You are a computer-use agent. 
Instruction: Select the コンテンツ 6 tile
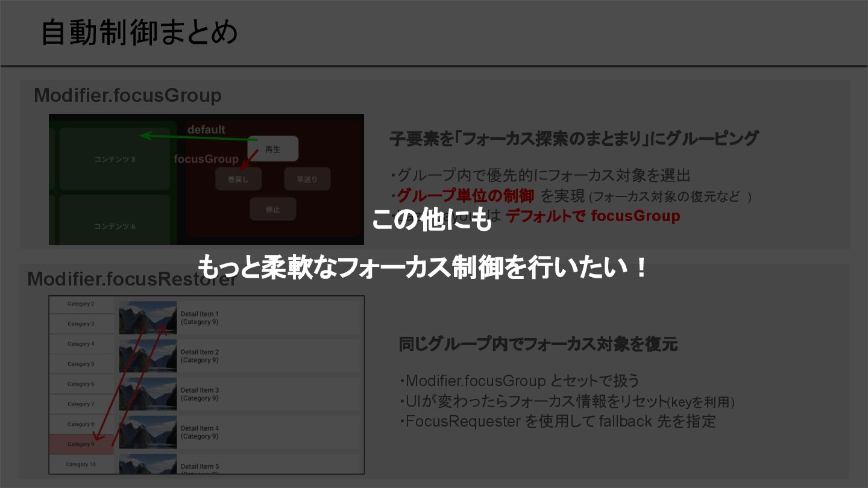(115, 219)
